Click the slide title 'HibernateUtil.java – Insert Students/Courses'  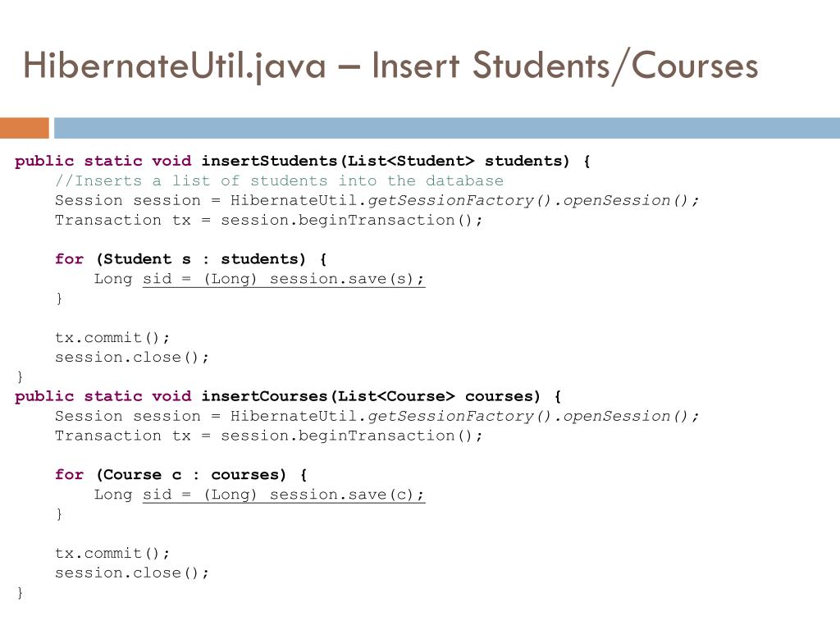390,66
